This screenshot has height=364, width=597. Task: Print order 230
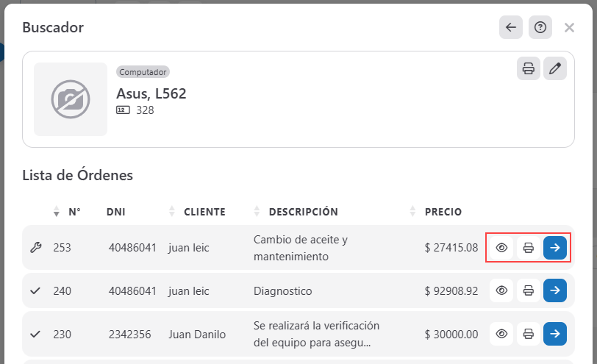(x=528, y=334)
